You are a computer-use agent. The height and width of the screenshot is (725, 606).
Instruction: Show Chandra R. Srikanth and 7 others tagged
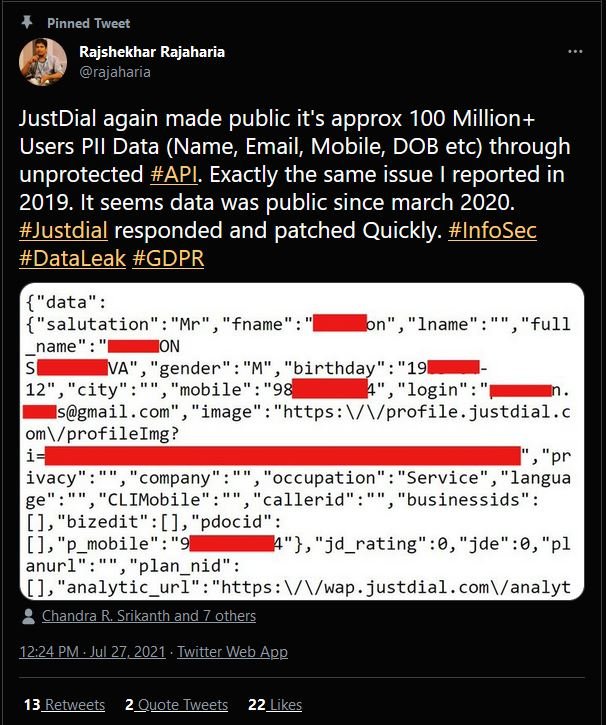148,616
